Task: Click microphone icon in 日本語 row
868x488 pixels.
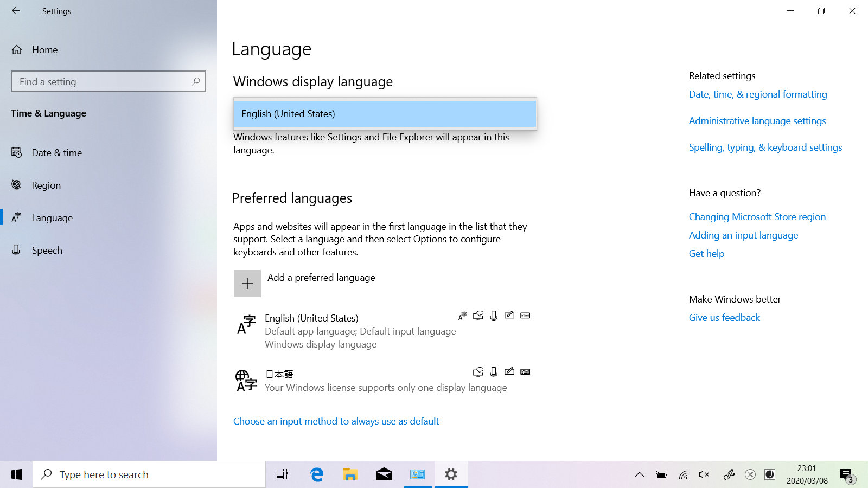Action: [494, 372]
